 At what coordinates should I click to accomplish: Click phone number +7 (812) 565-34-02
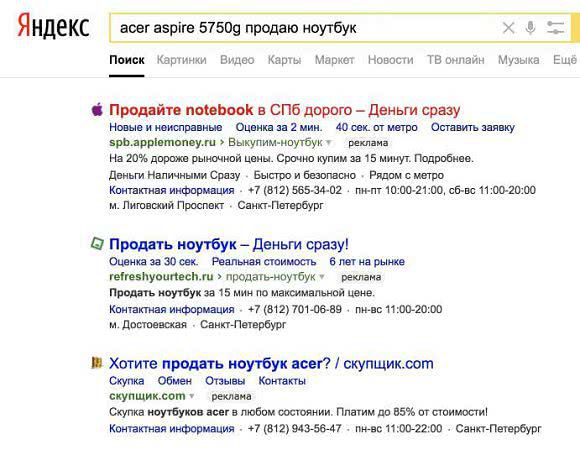point(295,190)
